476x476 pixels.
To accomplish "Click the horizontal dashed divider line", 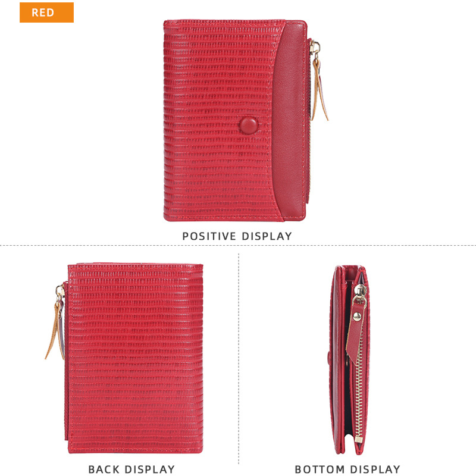I will (x=238, y=245).
